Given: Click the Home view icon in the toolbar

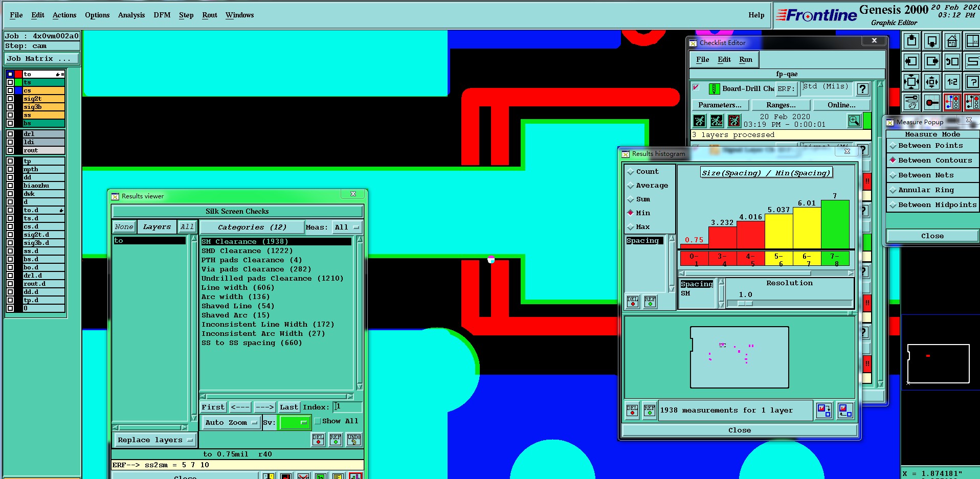Looking at the screenshot, I should 952,40.
